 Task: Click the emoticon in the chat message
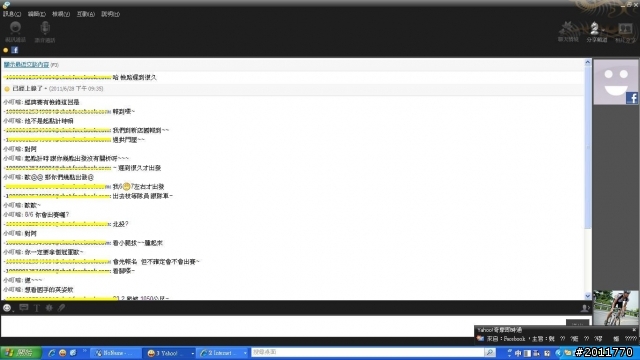127,187
